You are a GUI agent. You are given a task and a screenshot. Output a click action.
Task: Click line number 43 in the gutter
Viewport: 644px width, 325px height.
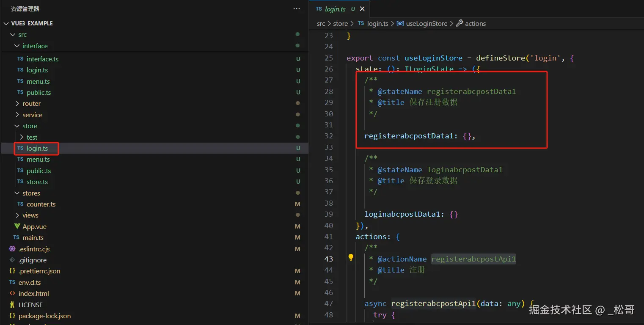pyautogui.click(x=329, y=259)
